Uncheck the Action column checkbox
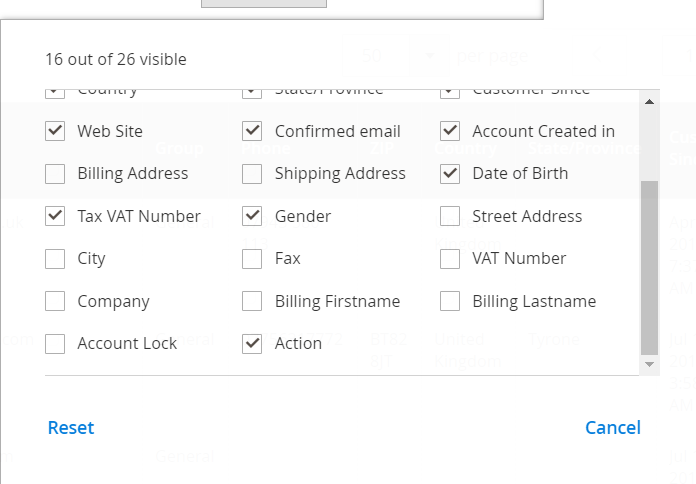 click(253, 344)
